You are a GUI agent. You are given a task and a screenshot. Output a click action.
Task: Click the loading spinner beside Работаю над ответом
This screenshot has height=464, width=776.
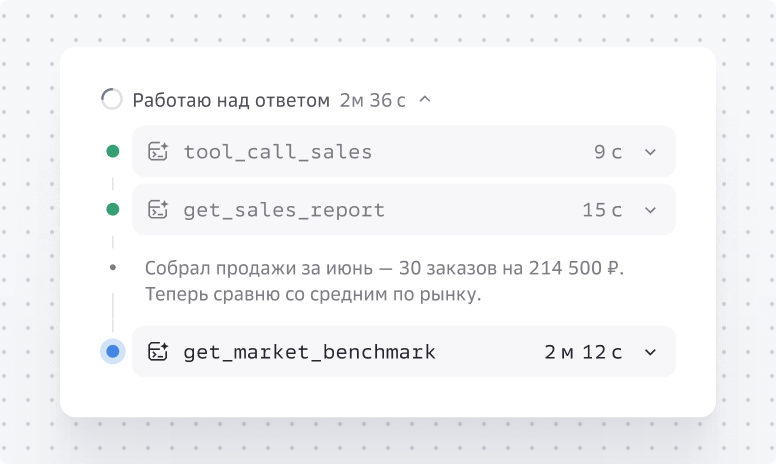(112, 99)
